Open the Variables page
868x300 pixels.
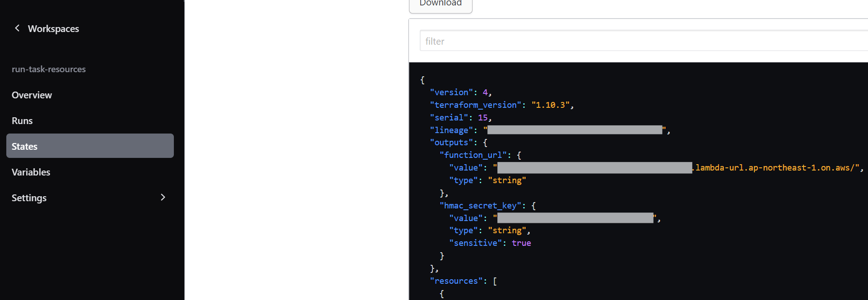click(31, 172)
